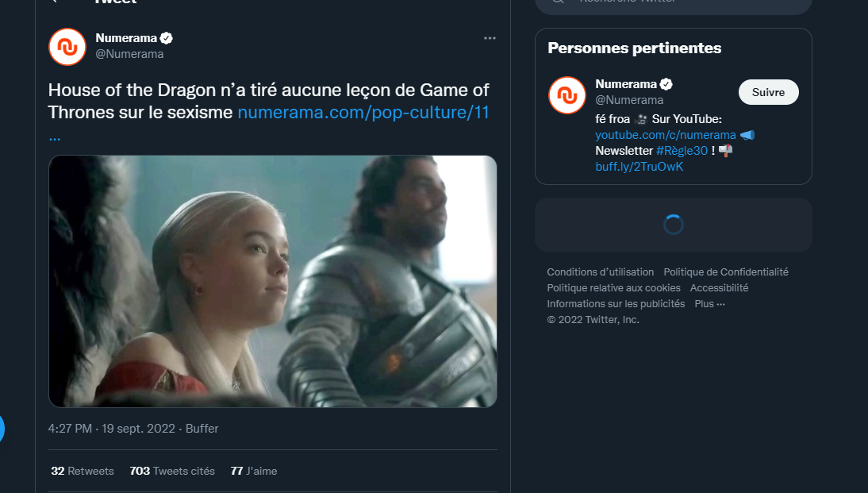
Task: Open the numerama.com/pop-culture article link
Action: pyautogui.click(x=363, y=113)
